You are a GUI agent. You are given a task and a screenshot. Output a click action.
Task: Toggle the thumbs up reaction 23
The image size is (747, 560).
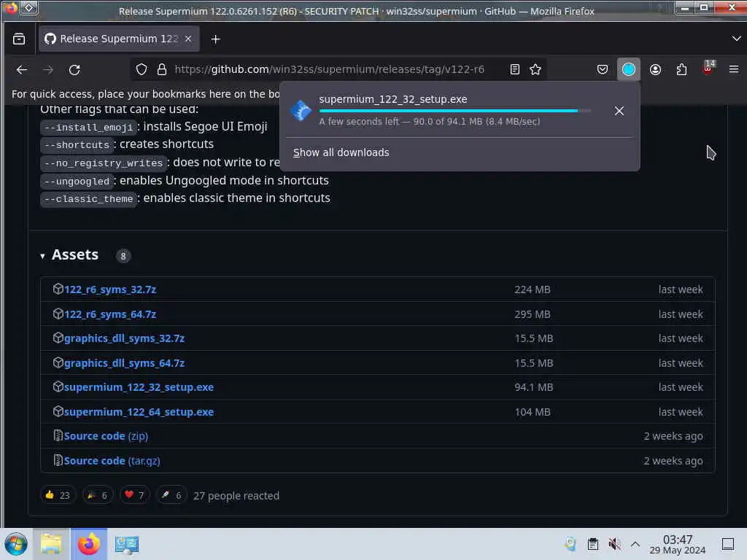point(58,495)
